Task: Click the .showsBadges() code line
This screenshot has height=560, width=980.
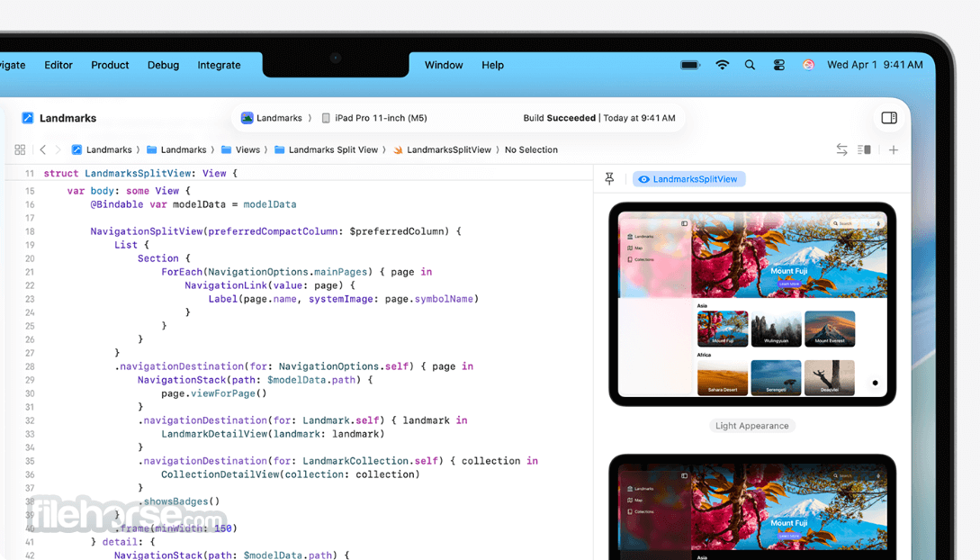Action: (x=179, y=501)
